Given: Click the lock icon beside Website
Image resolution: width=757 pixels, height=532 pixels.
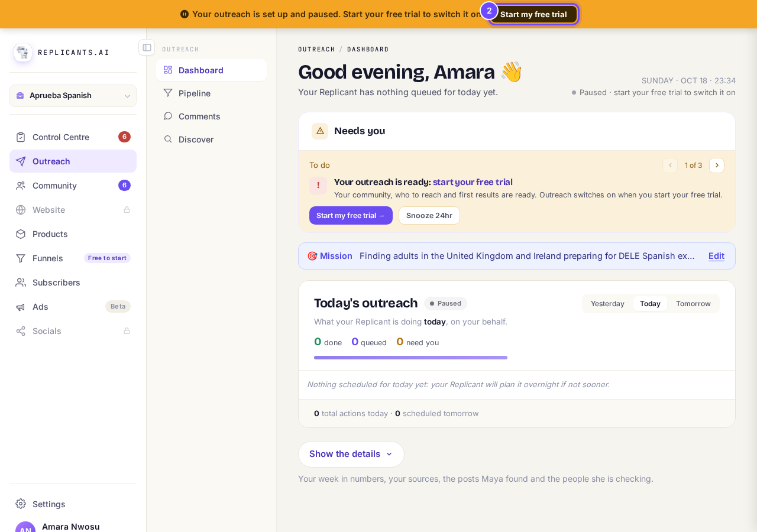Looking at the screenshot, I should (x=127, y=210).
